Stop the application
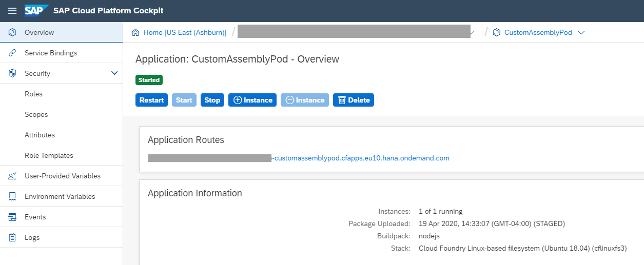This screenshot has height=265, width=644. [212, 100]
